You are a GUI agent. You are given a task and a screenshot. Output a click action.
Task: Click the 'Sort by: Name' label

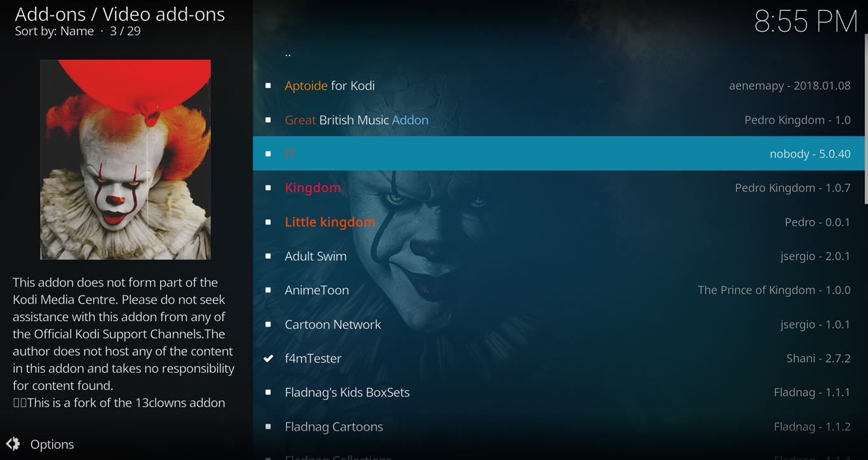click(54, 31)
